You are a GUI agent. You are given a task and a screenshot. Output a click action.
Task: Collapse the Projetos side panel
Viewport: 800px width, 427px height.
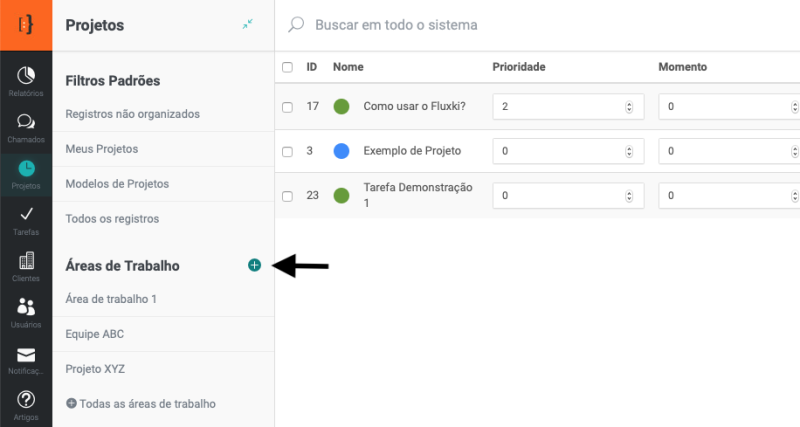pyautogui.click(x=248, y=25)
